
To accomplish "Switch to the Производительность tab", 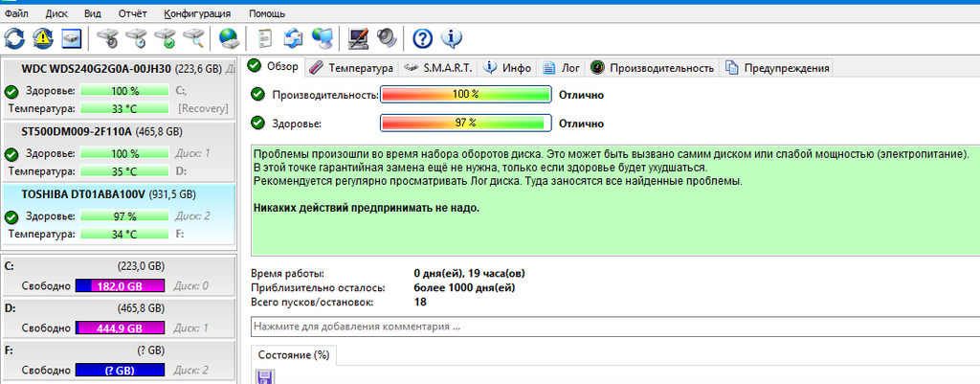I will click(653, 68).
